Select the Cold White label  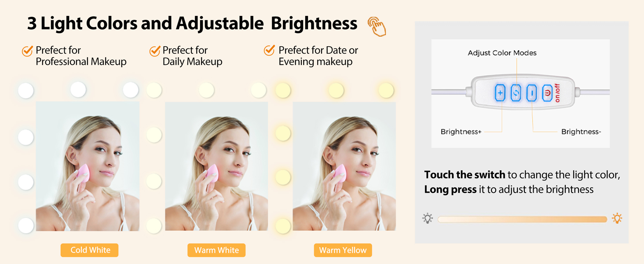[90, 250]
